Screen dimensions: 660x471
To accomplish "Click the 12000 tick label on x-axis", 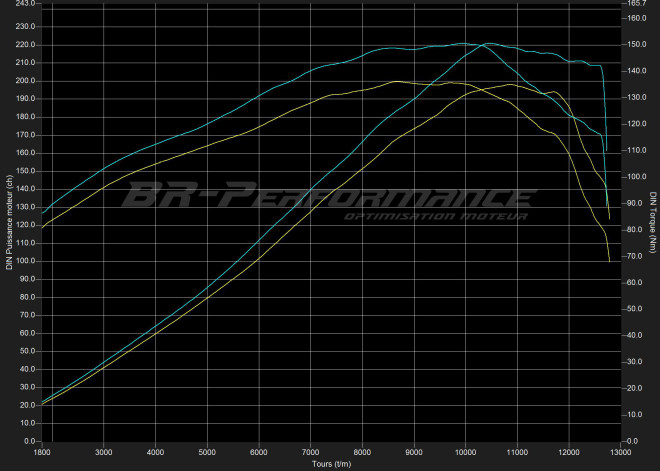I will (x=568, y=451).
